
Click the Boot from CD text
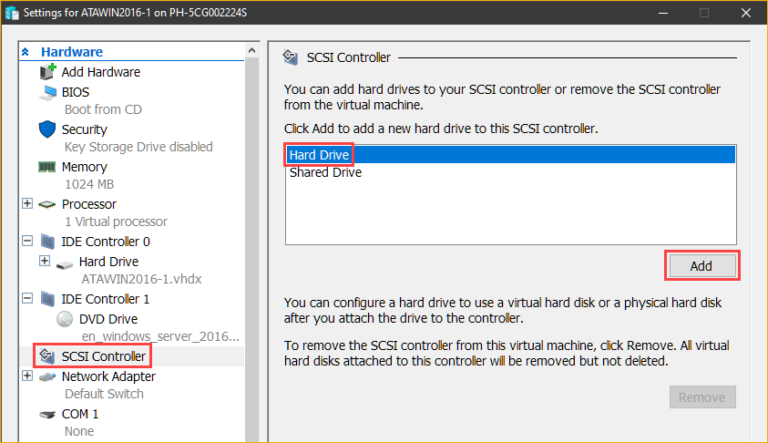(103, 109)
